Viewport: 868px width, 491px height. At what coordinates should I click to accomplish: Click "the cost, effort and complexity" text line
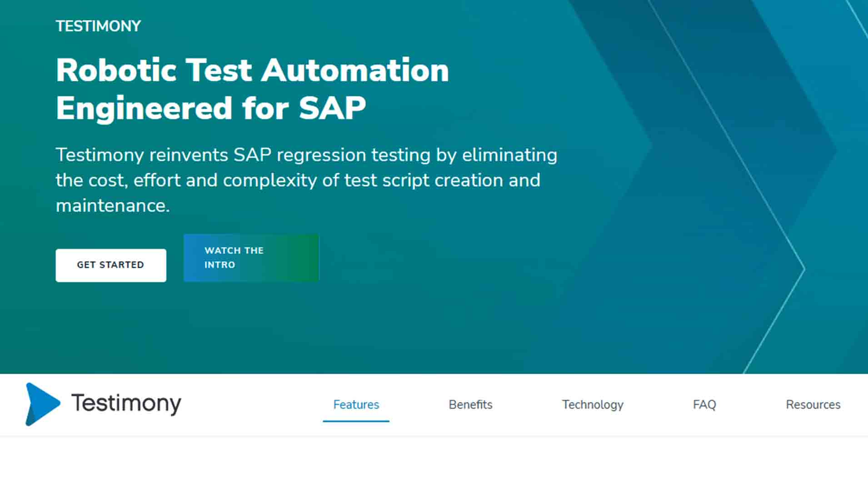[x=298, y=180]
